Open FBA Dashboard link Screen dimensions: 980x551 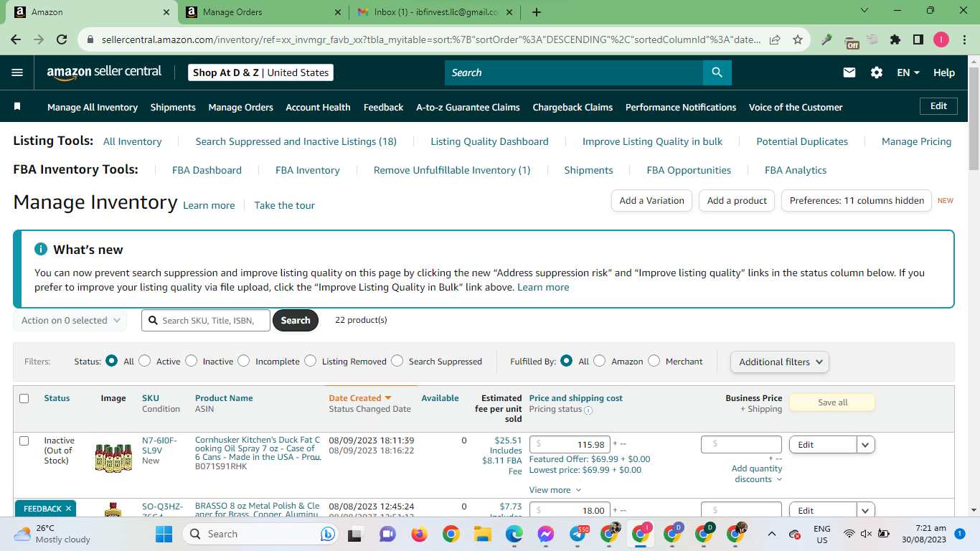207,170
